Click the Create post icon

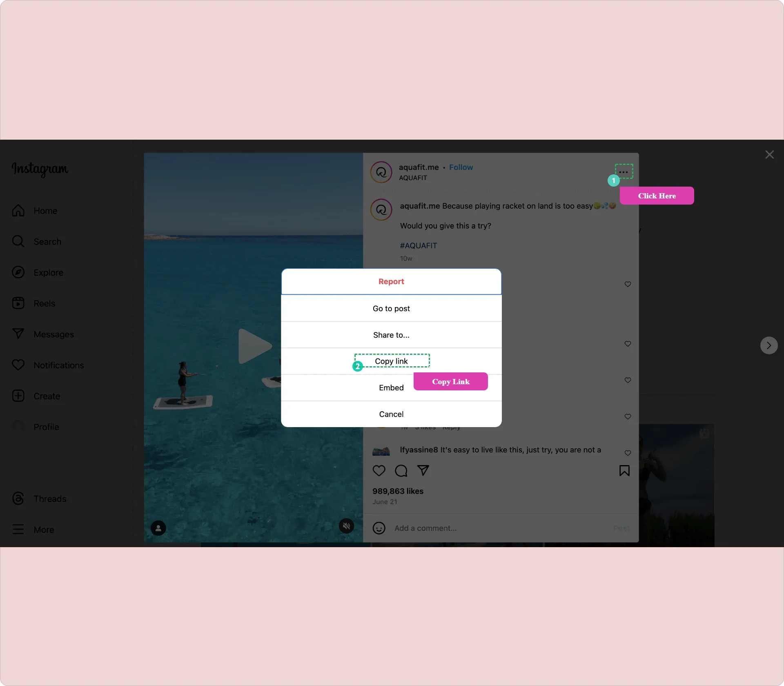[x=18, y=395]
